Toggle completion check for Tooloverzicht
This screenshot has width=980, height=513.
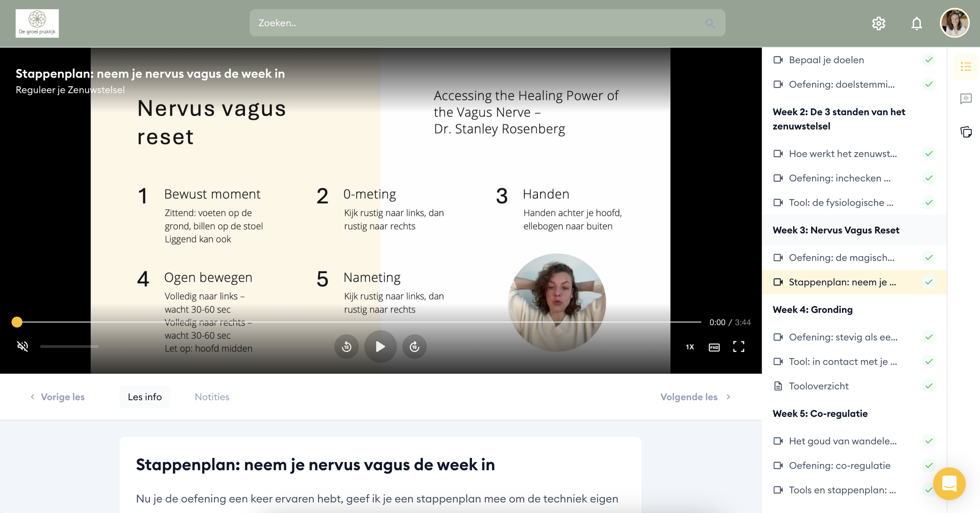tap(929, 386)
